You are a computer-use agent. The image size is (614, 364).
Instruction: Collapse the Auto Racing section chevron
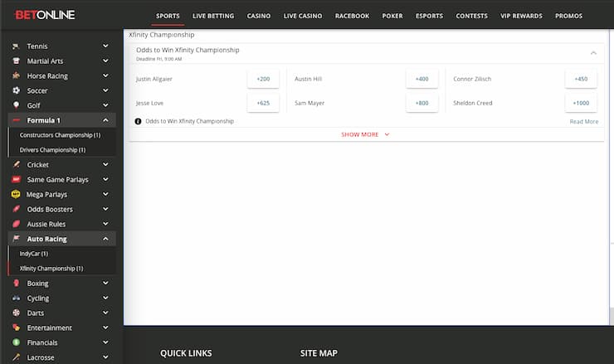(x=105, y=239)
